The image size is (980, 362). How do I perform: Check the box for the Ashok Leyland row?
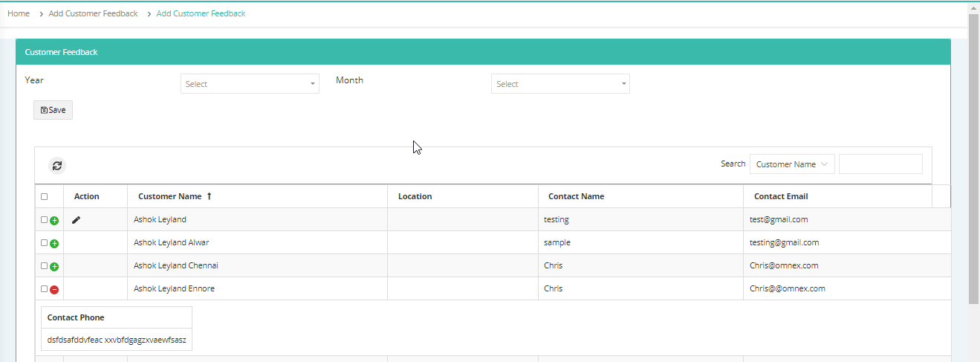point(44,220)
